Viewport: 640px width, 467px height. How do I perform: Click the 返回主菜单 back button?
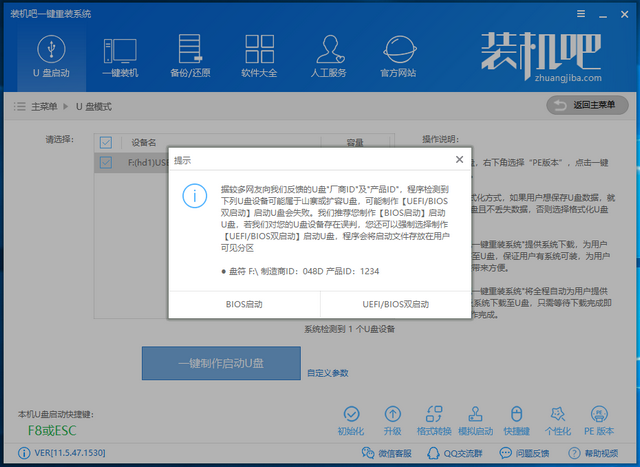pos(587,105)
